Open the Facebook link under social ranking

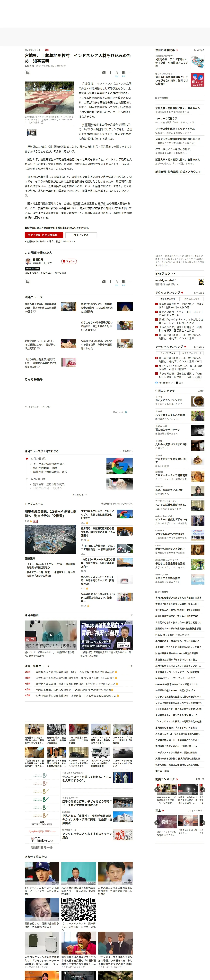coord(164,383)
